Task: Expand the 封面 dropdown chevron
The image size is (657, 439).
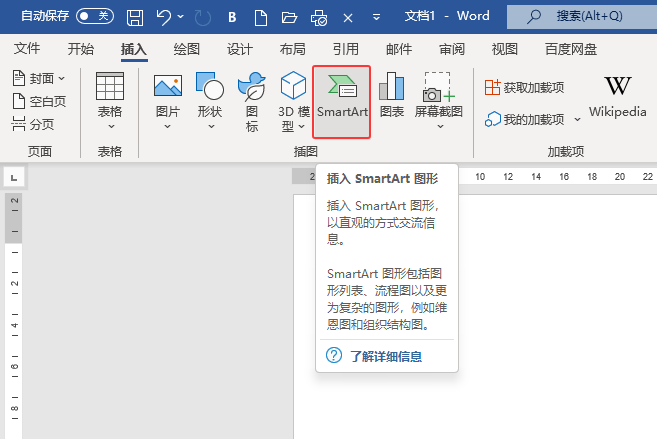Action: coord(62,78)
